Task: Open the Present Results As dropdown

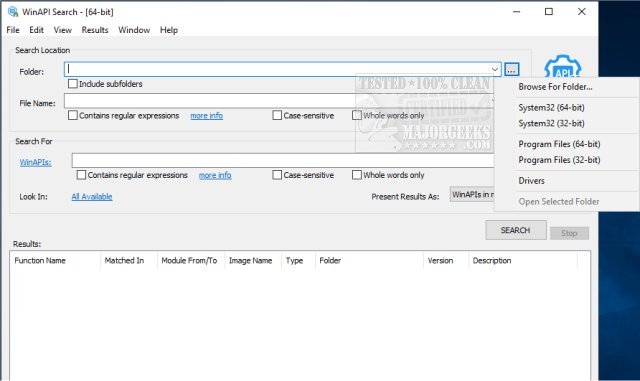Action: [x=472, y=195]
